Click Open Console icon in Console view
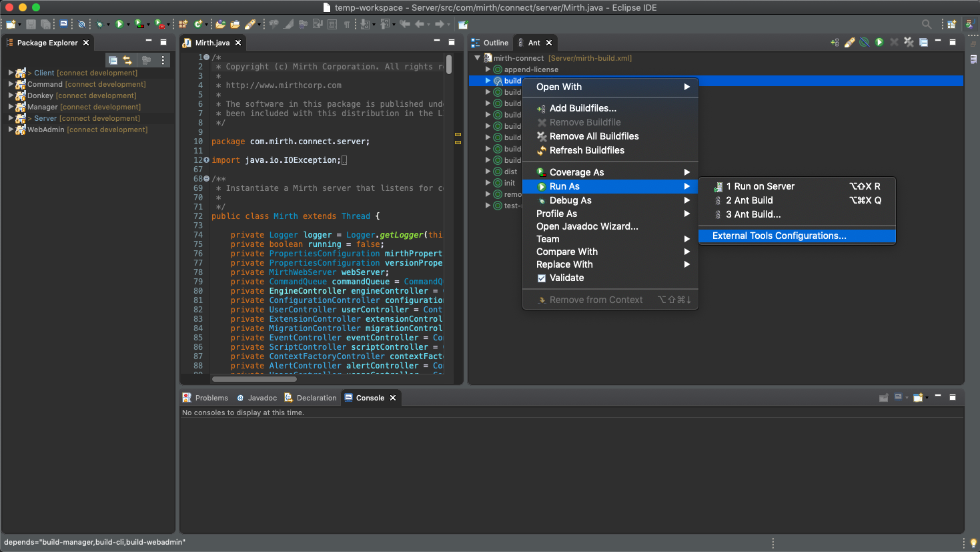The height and width of the screenshot is (552, 980). 919,397
